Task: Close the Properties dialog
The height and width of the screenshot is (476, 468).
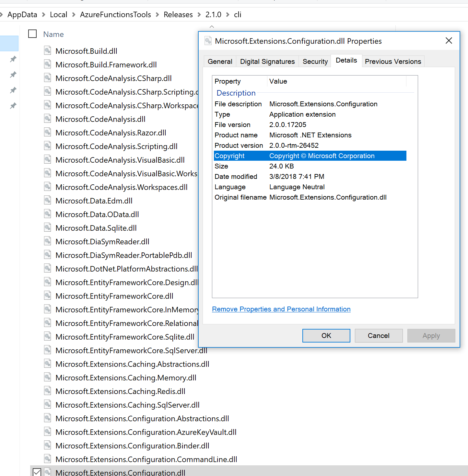Action: point(449,41)
